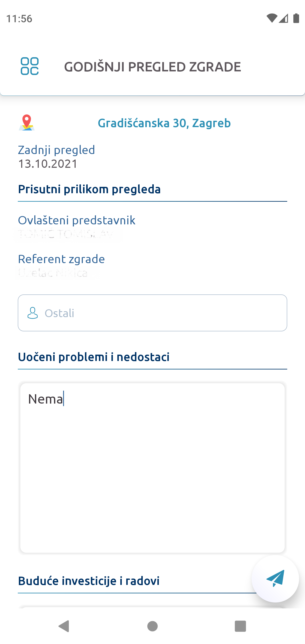
Task: Tap the Referent zgrade label
Action: pos(61,259)
